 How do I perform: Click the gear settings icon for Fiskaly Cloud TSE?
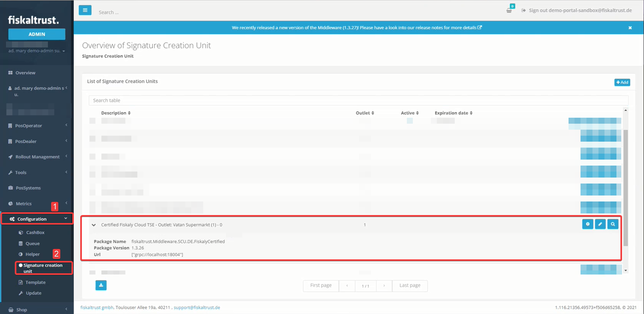[588, 224]
